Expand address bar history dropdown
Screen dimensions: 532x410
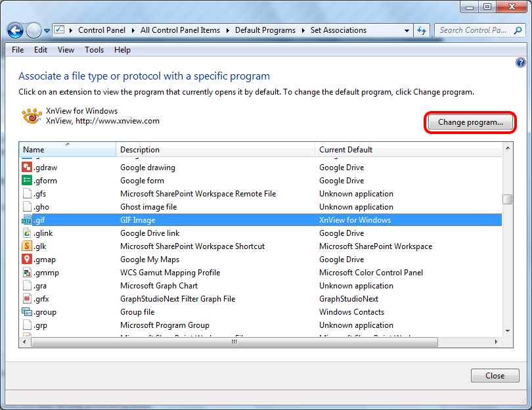(x=407, y=30)
